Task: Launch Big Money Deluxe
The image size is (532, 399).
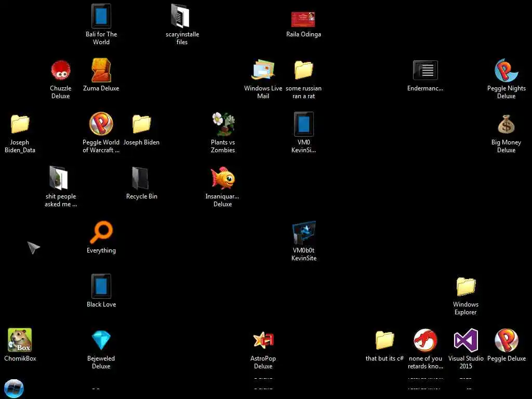Action: coord(506,124)
